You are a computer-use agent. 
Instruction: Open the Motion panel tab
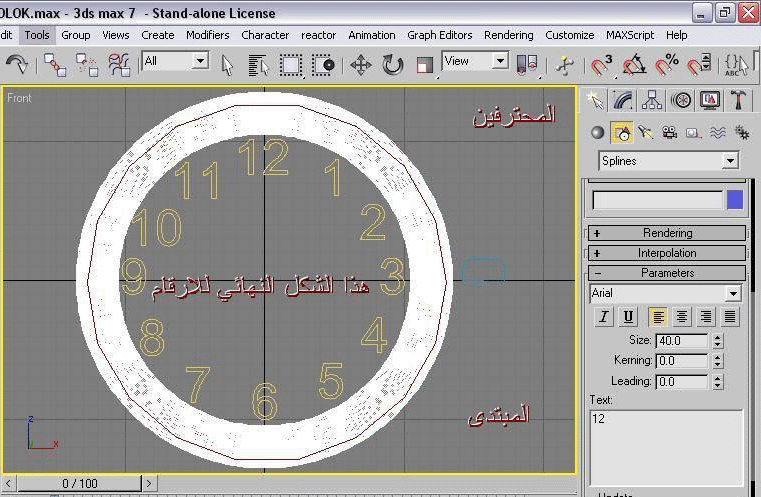tap(681, 100)
